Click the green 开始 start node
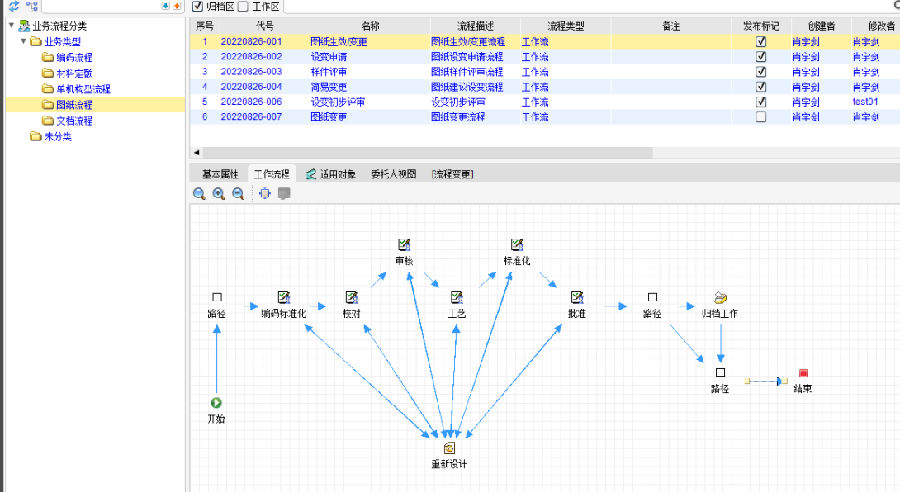 tap(216, 403)
